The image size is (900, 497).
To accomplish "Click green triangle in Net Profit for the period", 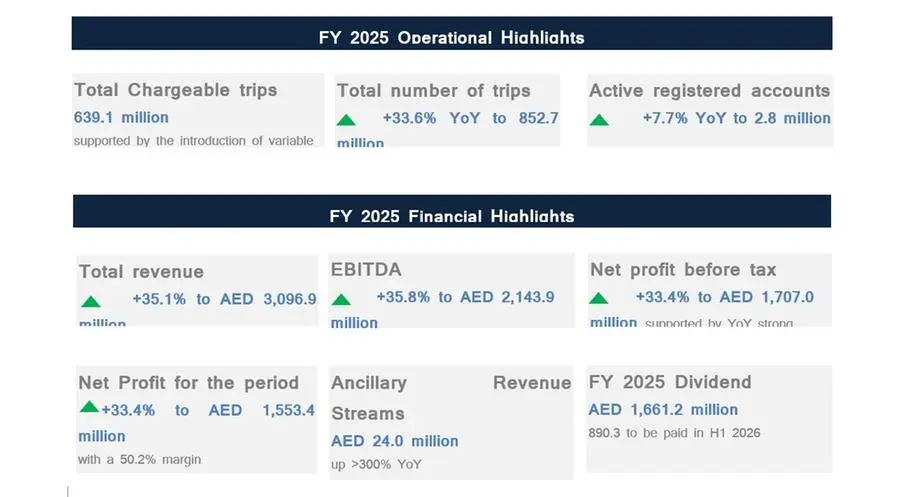I will point(89,407).
